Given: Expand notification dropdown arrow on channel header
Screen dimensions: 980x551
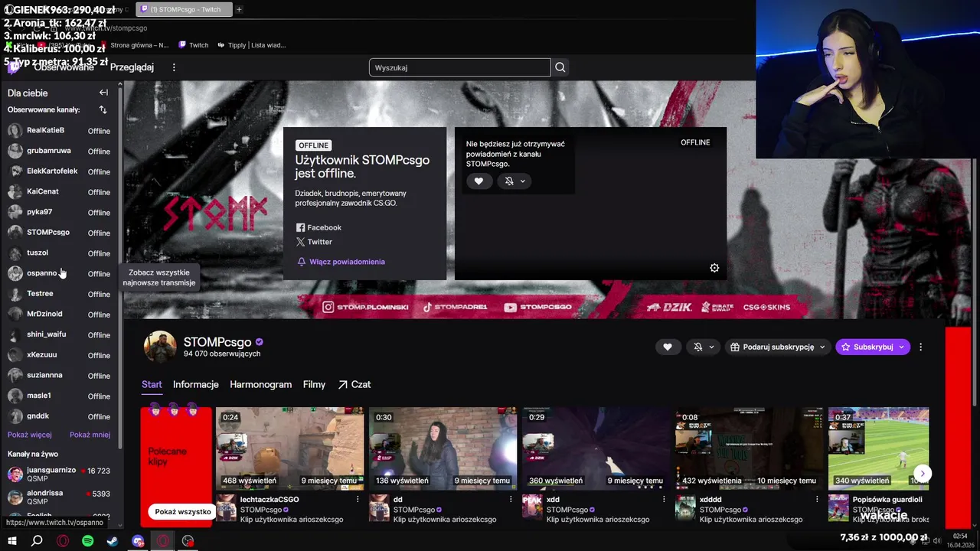Looking at the screenshot, I should tap(712, 347).
